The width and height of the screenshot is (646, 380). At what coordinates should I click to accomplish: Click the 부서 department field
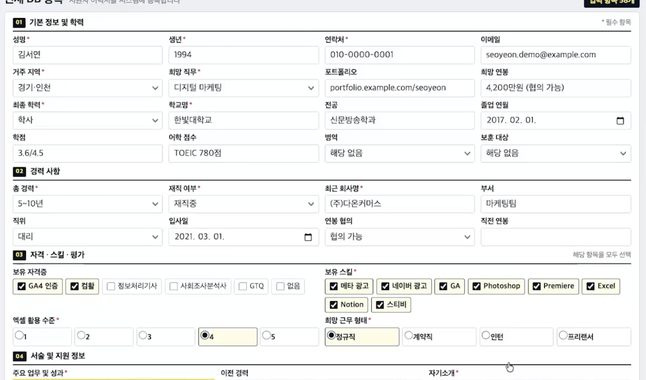point(555,204)
